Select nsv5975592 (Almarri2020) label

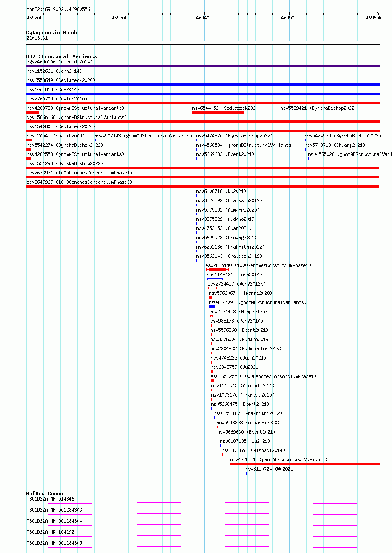tap(228, 210)
